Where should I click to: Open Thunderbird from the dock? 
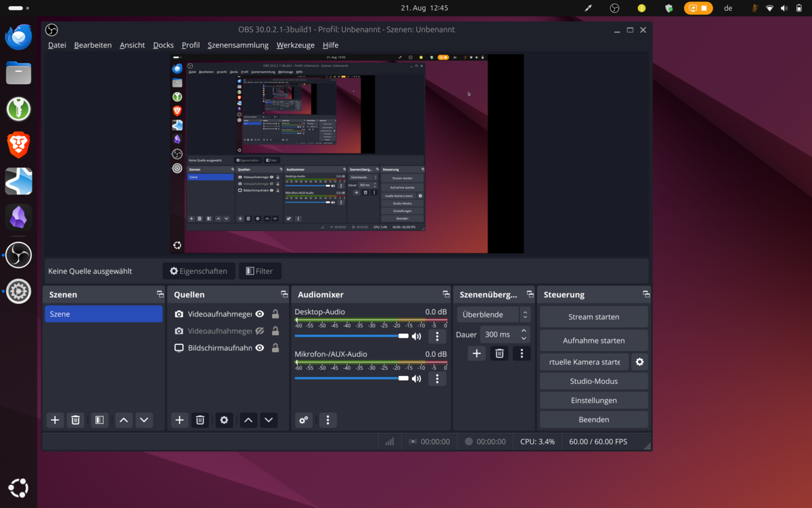(18, 36)
